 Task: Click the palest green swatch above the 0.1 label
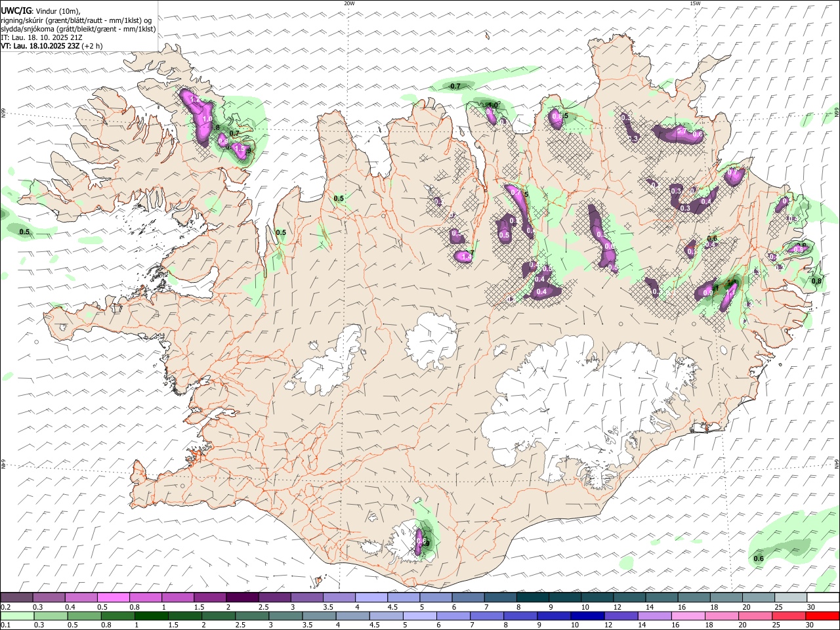pyautogui.click(x=16, y=616)
